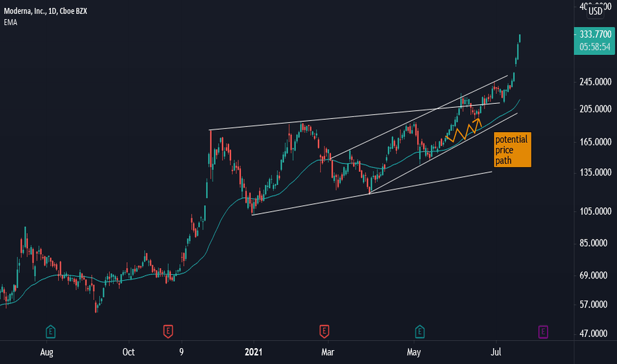Click the 47.0000 price axis label

593,334
